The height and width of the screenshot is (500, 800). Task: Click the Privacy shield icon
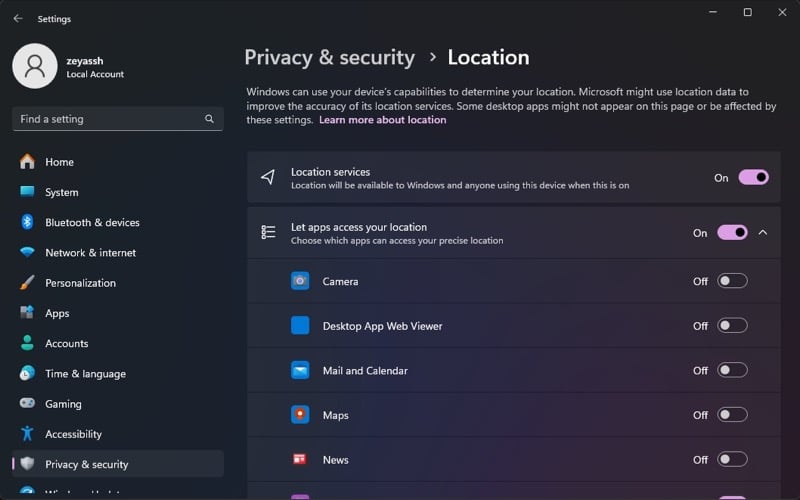[x=27, y=464]
